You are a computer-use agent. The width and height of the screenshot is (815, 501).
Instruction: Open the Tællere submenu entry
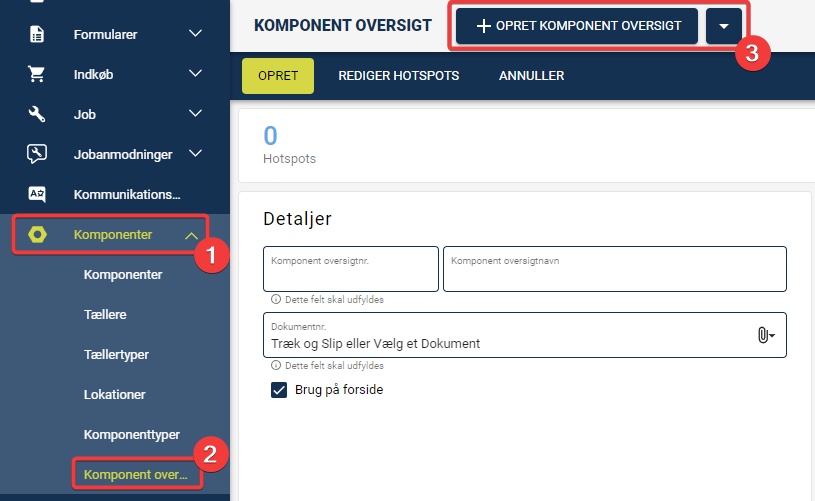pos(105,314)
